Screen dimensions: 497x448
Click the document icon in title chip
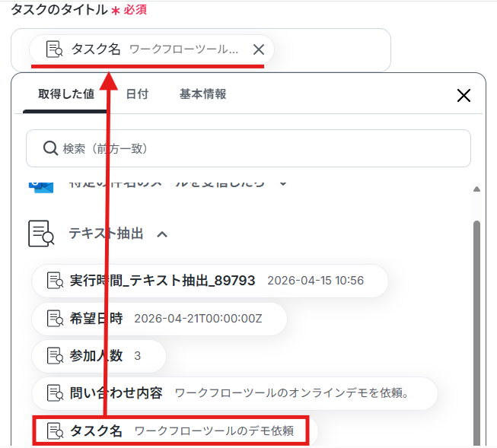[54, 49]
